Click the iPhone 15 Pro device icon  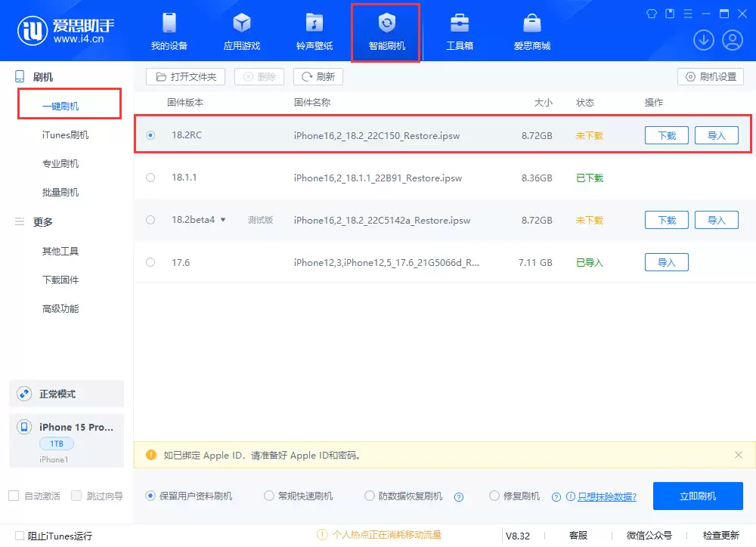pos(24,427)
